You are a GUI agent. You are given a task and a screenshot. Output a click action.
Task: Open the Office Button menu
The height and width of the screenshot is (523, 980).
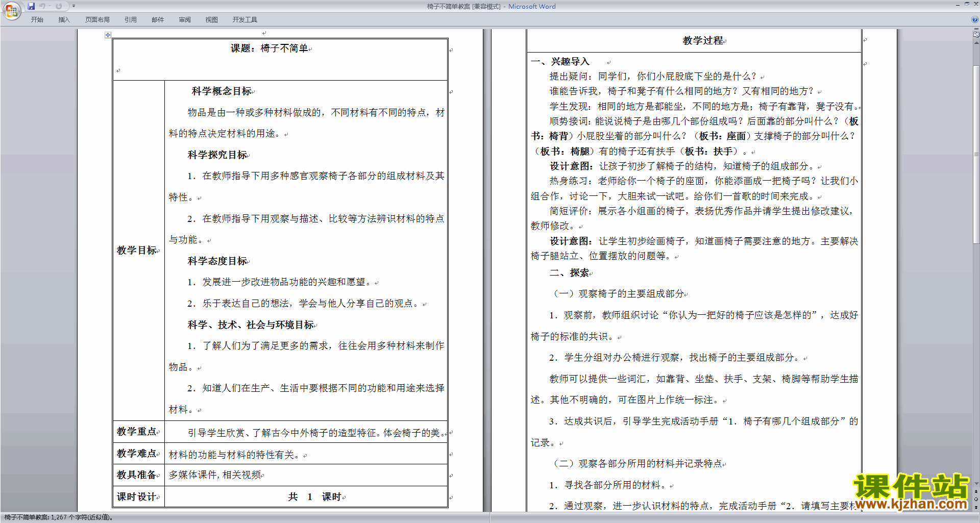click(11, 11)
